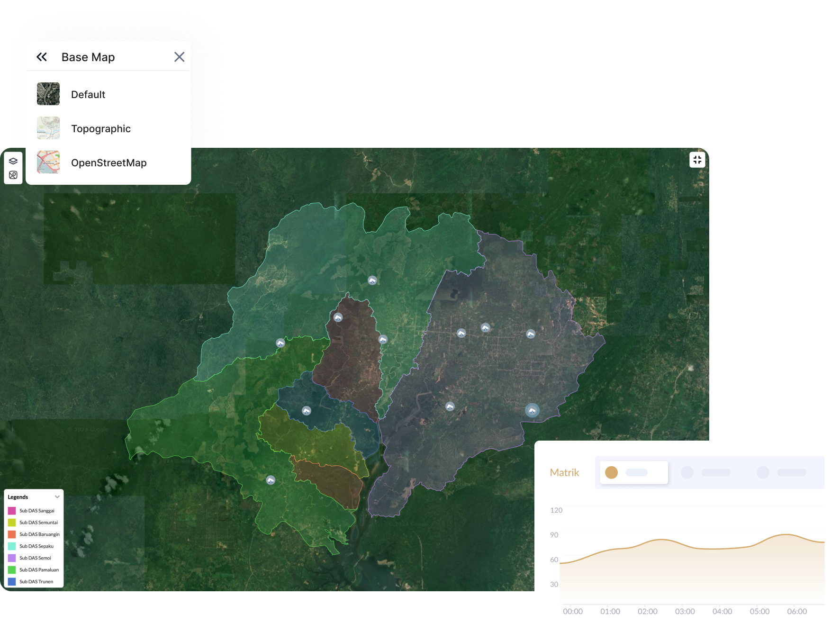Select the first Matrik option with gold dot

pos(633,472)
